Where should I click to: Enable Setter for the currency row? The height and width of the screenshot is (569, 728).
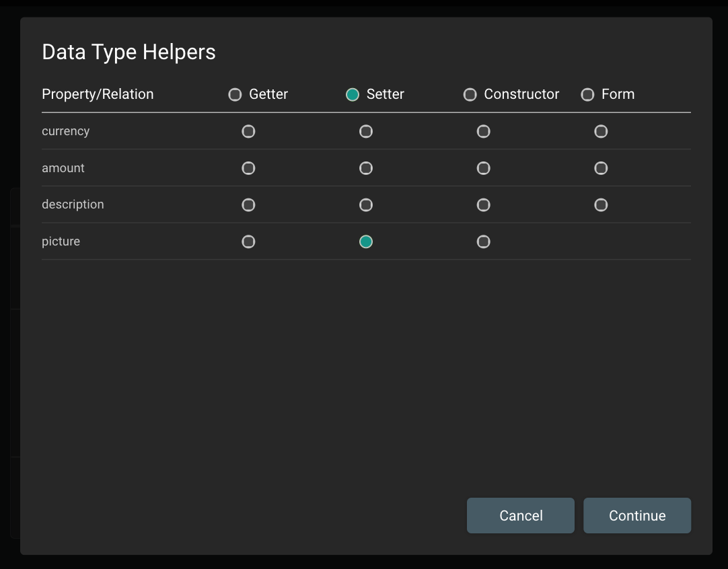tap(366, 131)
